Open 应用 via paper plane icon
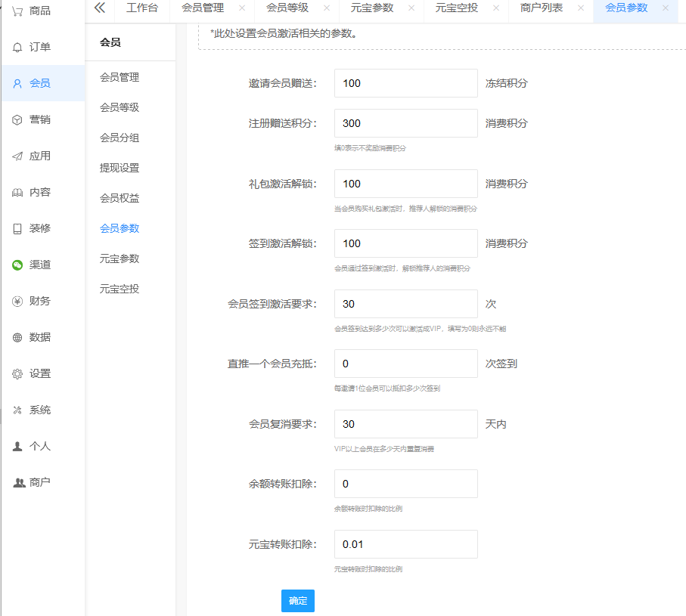Image resolution: width=686 pixels, height=616 pixels. pyautogui.click(x=17, y=156)
